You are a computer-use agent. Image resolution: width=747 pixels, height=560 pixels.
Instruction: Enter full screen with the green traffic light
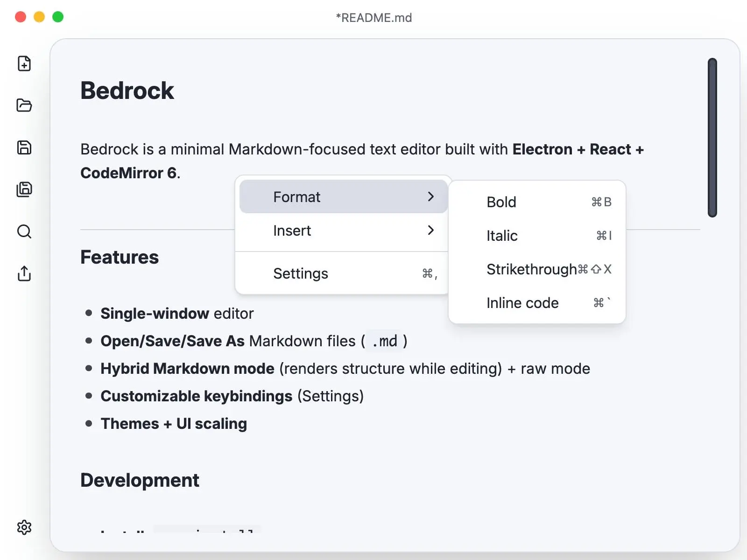57,16
